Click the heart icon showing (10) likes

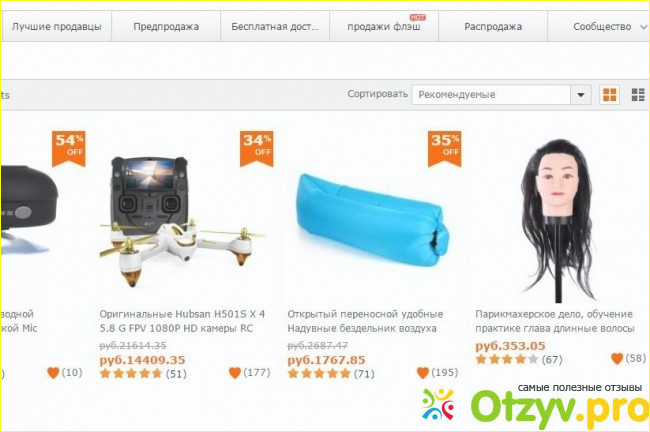pyautogui.click(x=53, y=373)
